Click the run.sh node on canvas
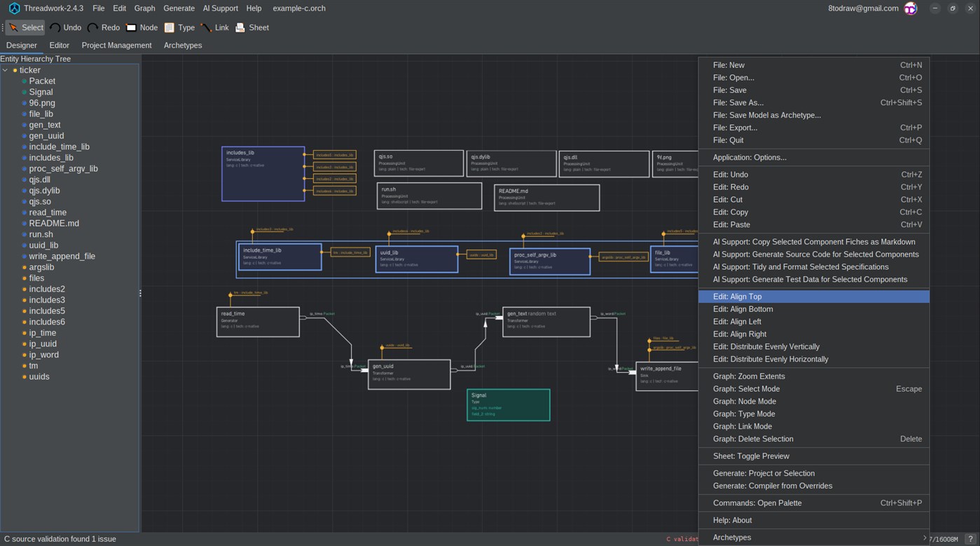The width and height of the screenshot is (980, 546). (x=429, y=196)
